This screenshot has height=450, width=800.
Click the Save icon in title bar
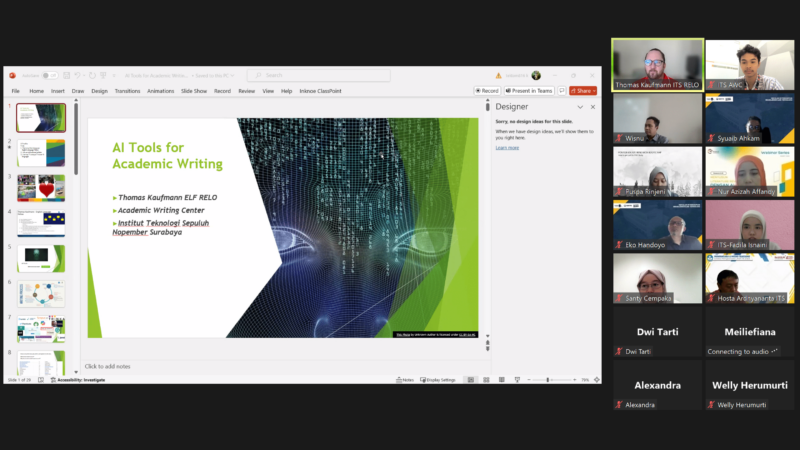(66, 75)
